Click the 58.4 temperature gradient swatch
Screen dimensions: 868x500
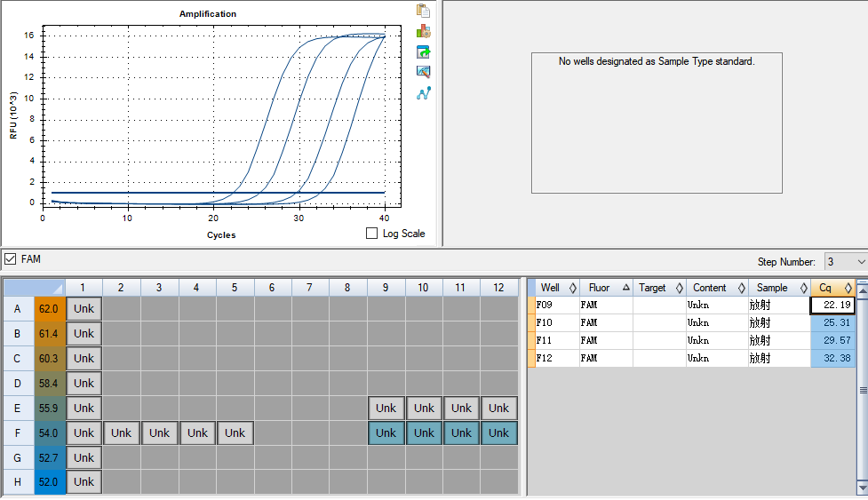(x=49, y=384)
